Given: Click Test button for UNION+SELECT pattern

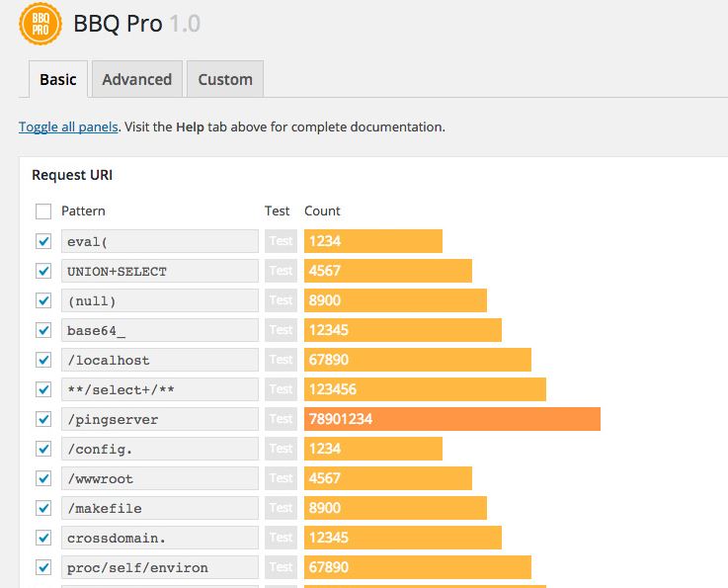Looking at the screenshot, I should 281,271.
